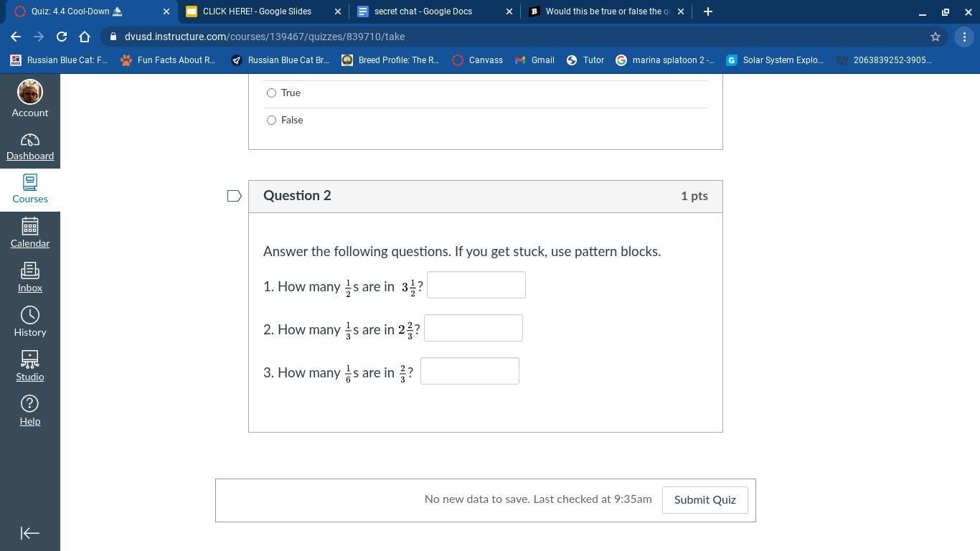Click the Question 2 heading text
The height and width of the screenshot is (551, 980).
297,196
